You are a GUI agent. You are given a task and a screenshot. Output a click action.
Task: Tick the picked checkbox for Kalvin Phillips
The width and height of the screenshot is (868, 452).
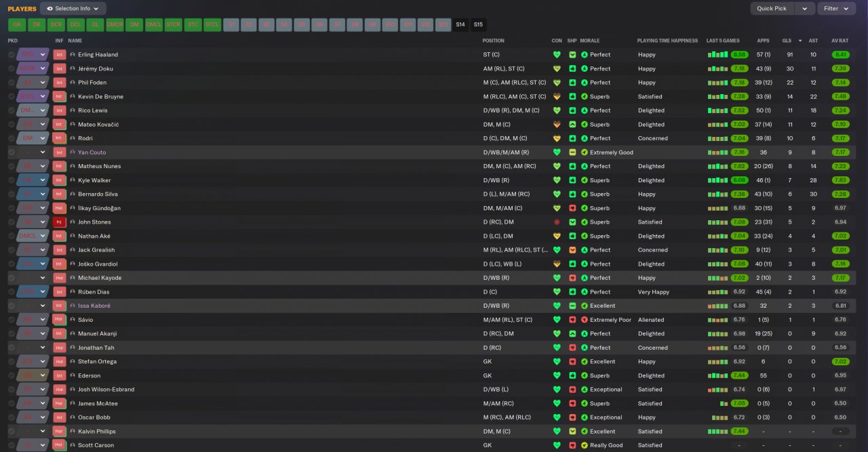point(12,431)
